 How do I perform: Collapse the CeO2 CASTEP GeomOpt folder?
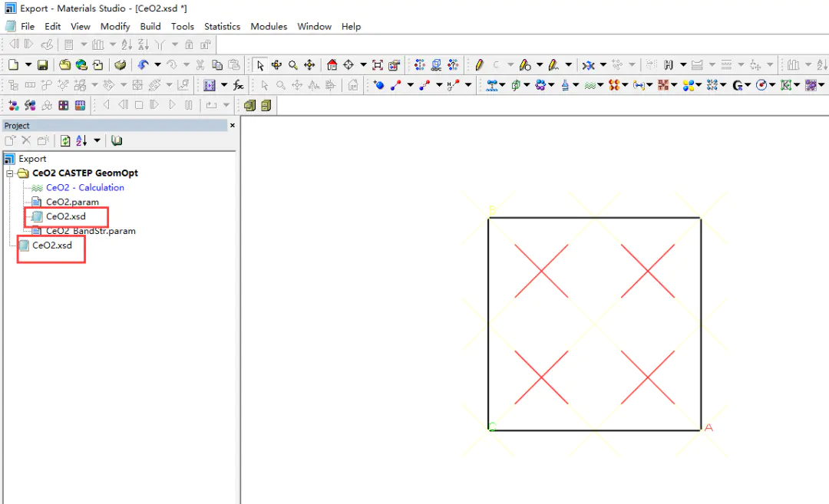[9, 173]
